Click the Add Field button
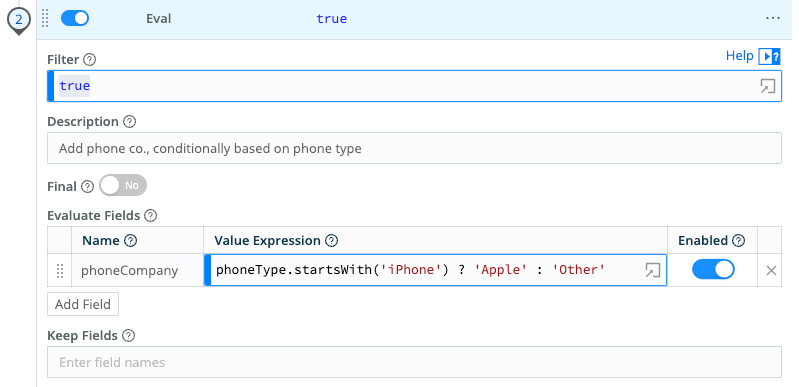 [x=83, y=304]
